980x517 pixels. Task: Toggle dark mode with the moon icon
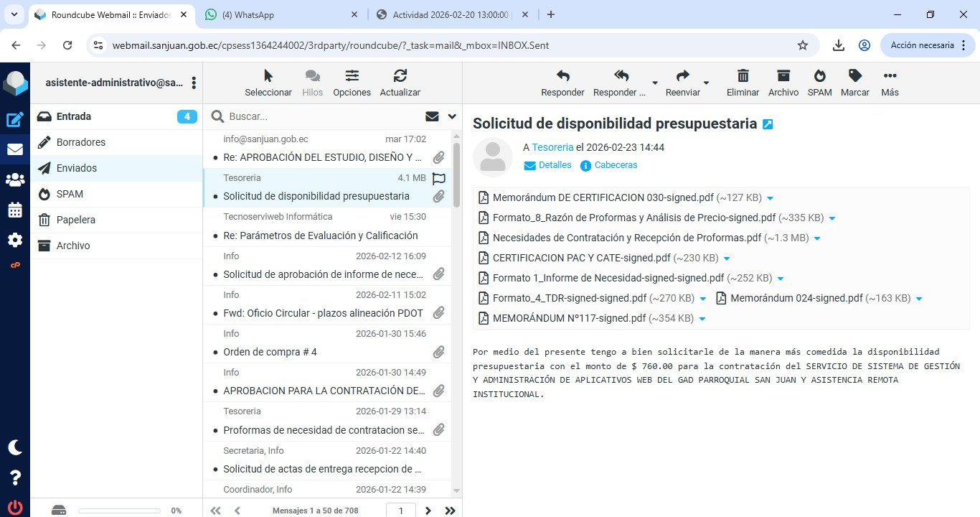coord(15,447)
